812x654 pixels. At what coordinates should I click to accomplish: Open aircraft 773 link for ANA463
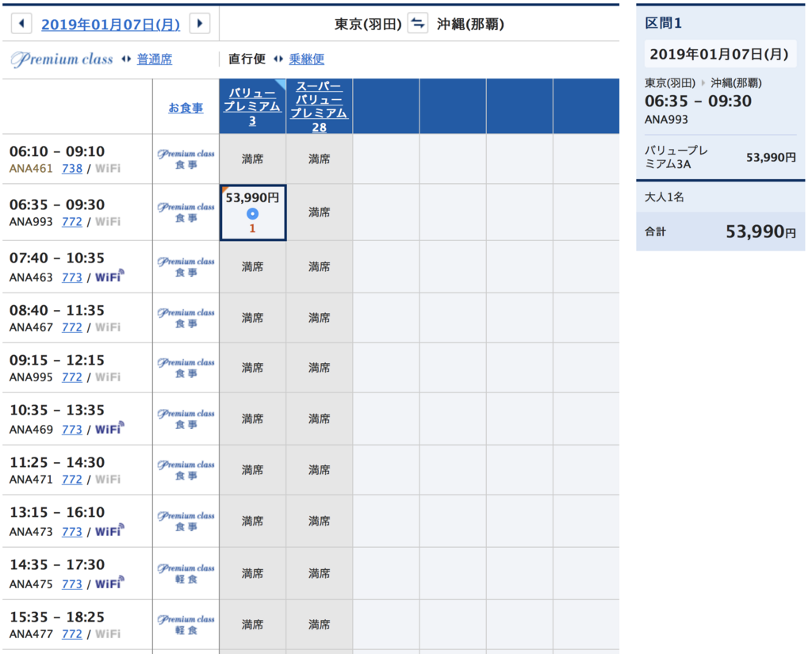72,277
